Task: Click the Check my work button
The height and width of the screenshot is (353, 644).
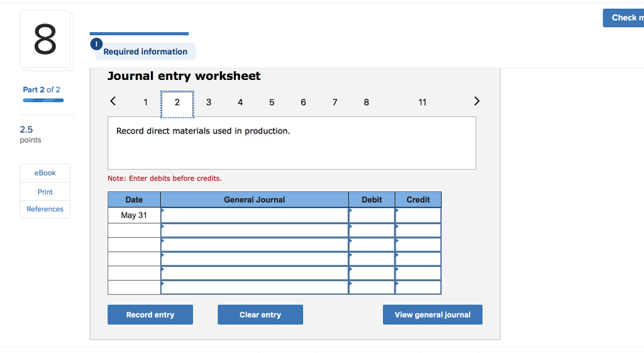Action: [623, 18]
